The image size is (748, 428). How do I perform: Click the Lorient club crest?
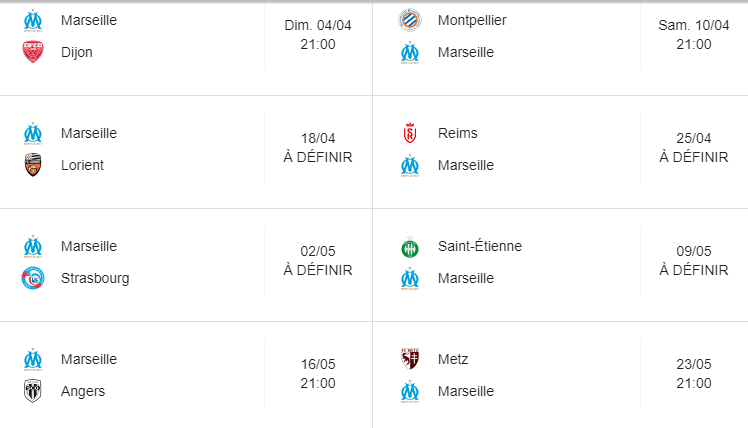point(33,165)
